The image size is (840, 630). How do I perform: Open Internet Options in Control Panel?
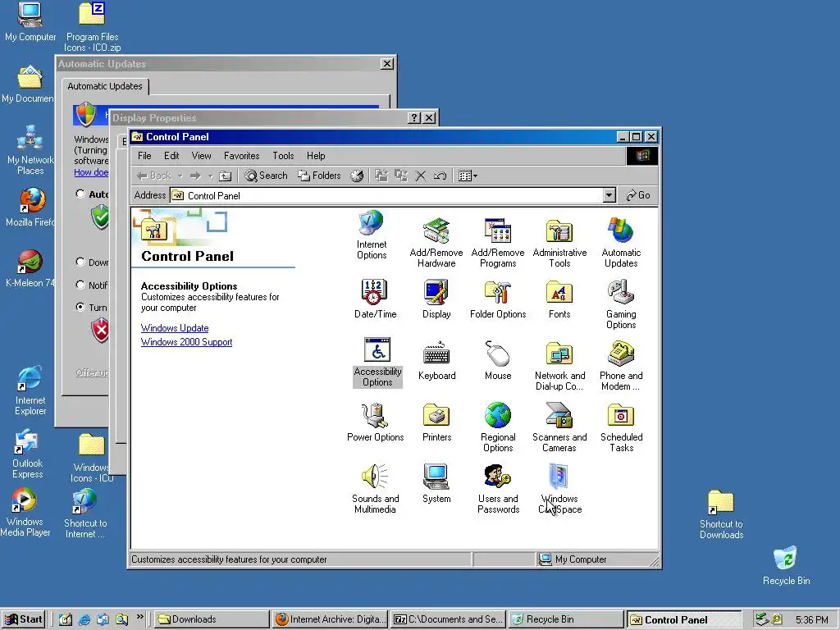(x=372, y=235)
